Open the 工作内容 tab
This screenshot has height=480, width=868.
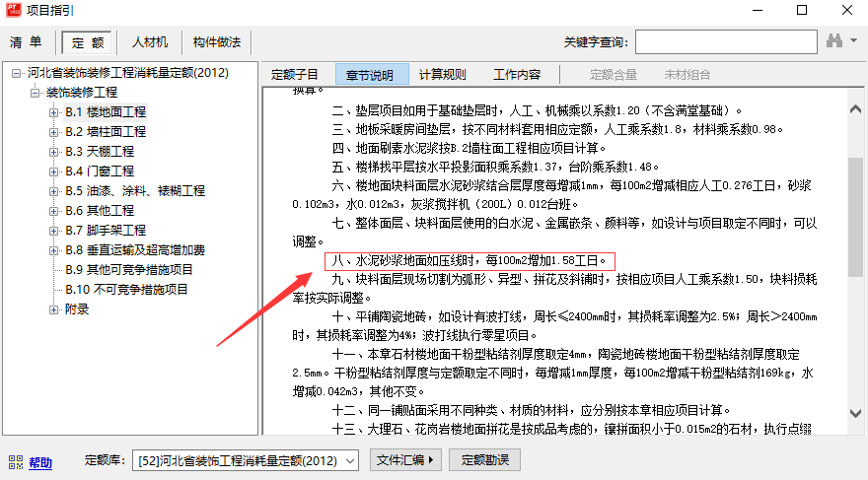coord(517,75)
